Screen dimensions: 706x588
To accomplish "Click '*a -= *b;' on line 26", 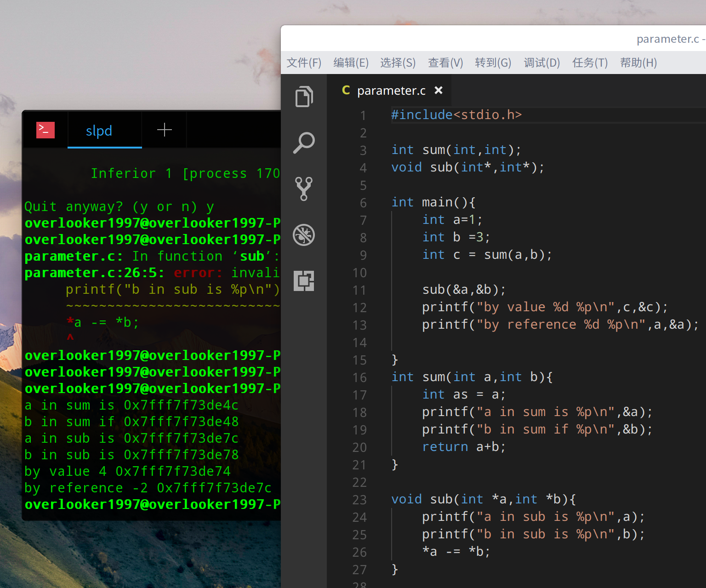I will click(x=456, y=552).
